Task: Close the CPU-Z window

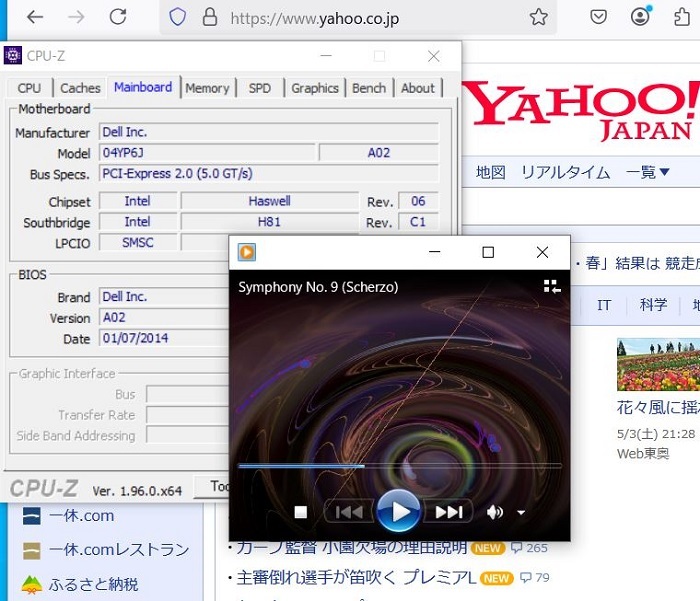Action: 433,56
